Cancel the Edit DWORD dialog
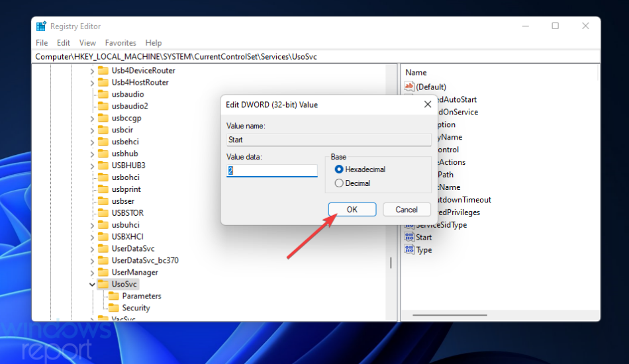This screenshot has width=629, height=364. (407, 210)
